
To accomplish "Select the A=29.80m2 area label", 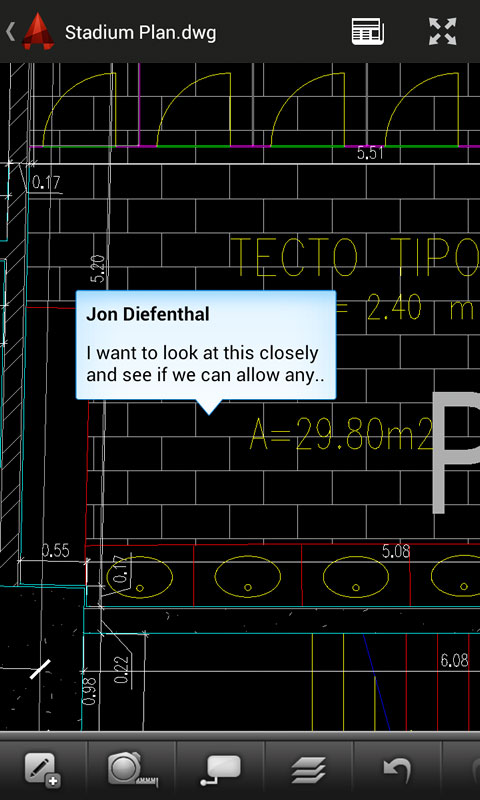I will coord(341,435).
